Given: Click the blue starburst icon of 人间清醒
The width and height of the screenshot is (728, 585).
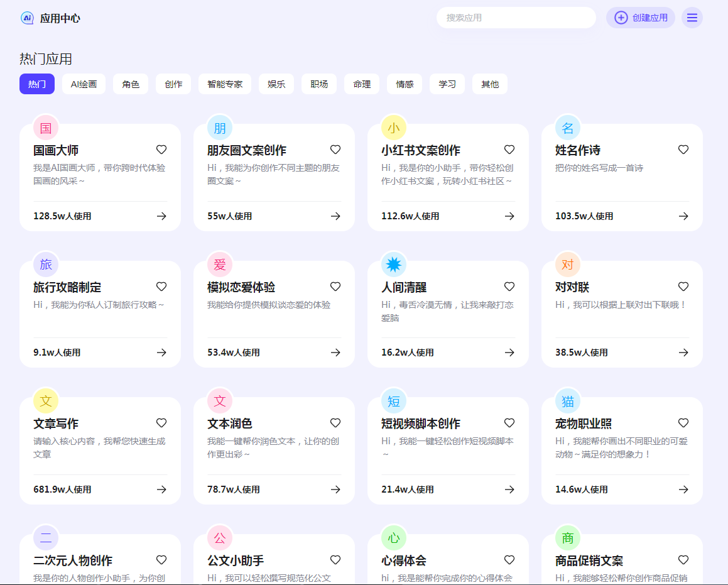Looking at the screenshot, I should 394,265.
